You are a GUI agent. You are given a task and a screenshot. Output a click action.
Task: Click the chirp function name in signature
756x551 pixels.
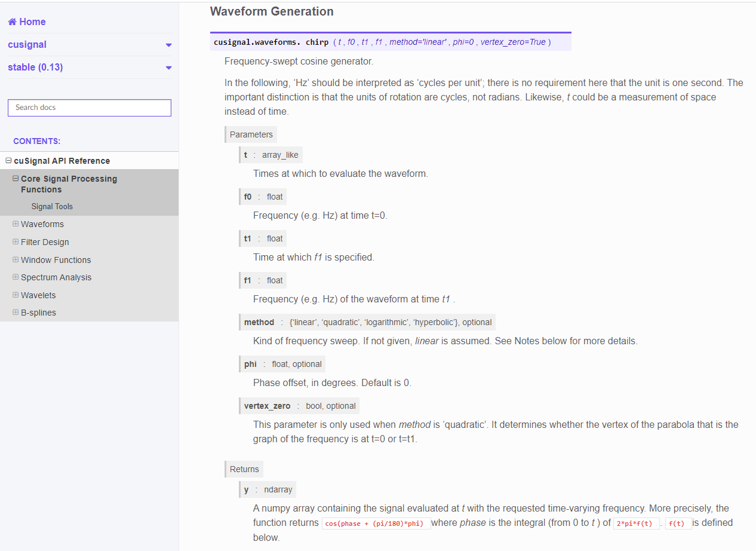317,42
